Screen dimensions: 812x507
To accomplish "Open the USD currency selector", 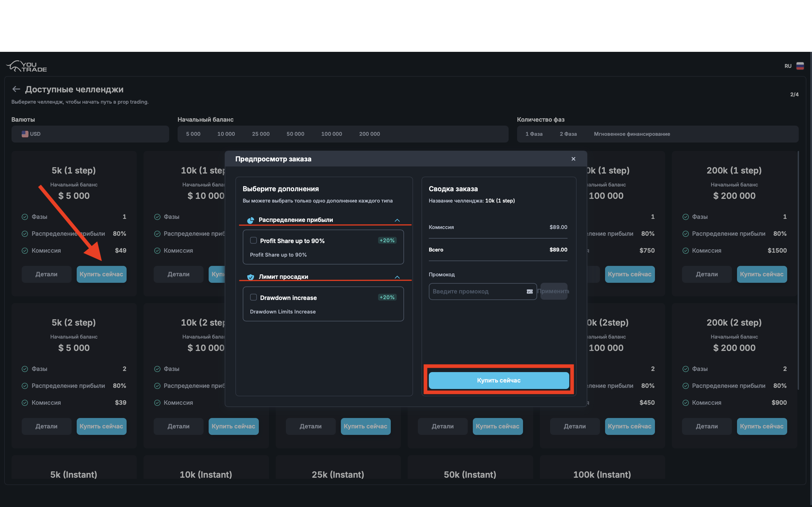I will 90,134.
